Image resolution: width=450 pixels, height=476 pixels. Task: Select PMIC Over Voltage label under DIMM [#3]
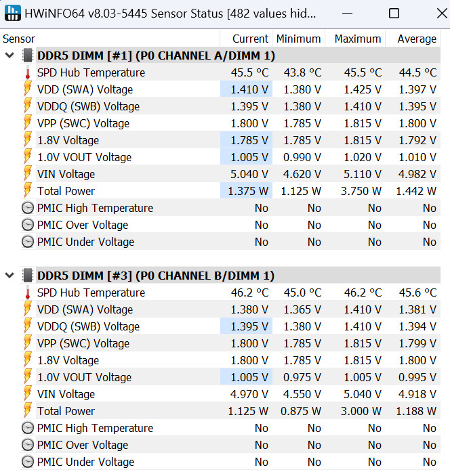pyautogui.click(x=83, y=445)
